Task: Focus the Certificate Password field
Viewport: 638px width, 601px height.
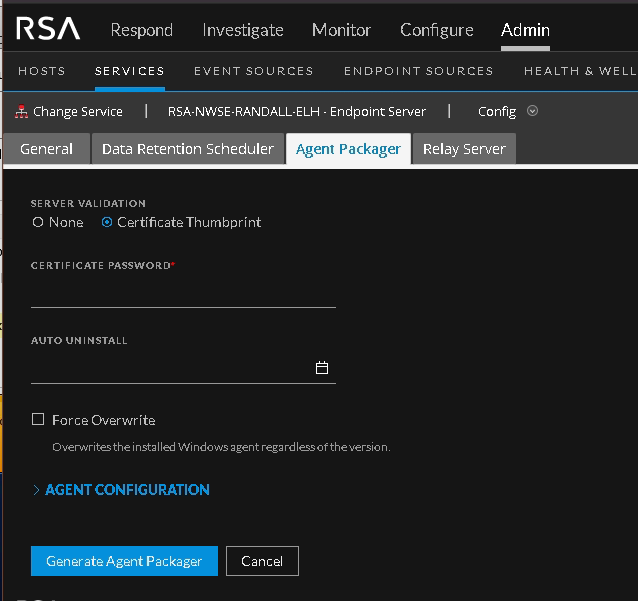Action: pyautogui.click(x=182, y=293)
